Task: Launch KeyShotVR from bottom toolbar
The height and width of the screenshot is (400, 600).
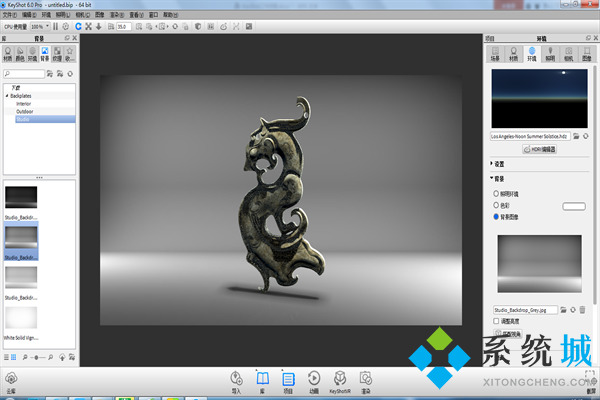Action: point(340,380)
